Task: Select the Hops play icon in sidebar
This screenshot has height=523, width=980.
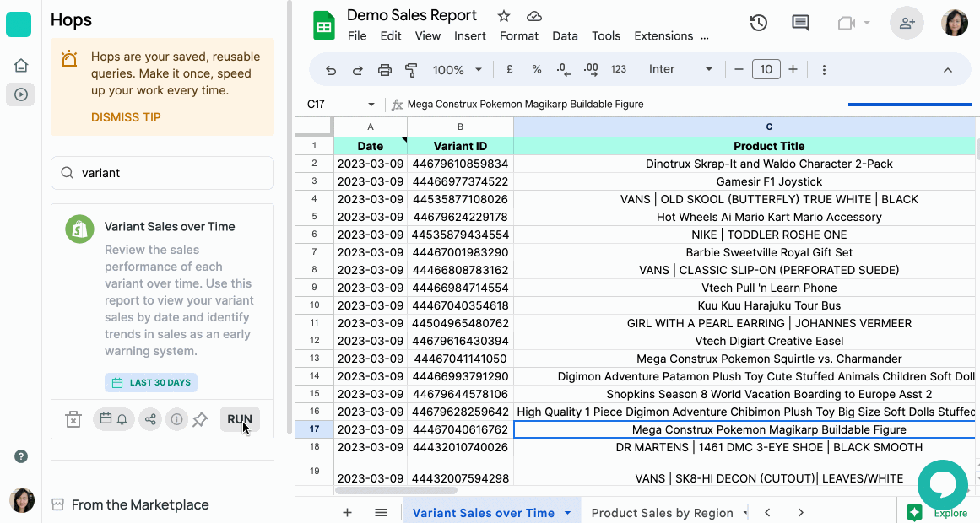Action: (20, 94)
